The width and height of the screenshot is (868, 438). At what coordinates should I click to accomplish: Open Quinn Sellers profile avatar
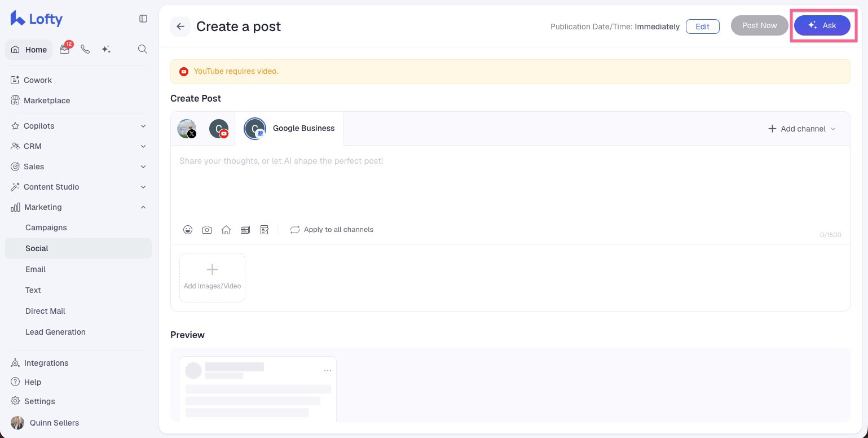17,423
